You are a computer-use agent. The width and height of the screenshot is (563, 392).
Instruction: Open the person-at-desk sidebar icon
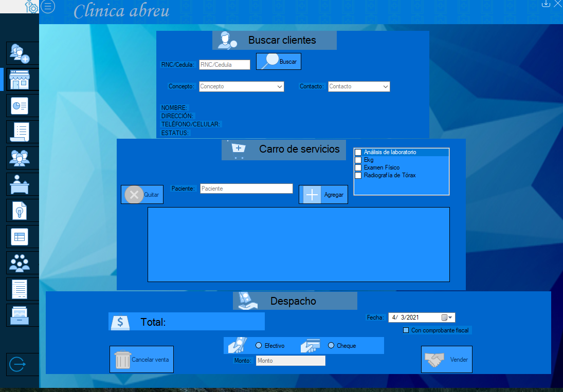pyautogui.click(x=20, y=183)
